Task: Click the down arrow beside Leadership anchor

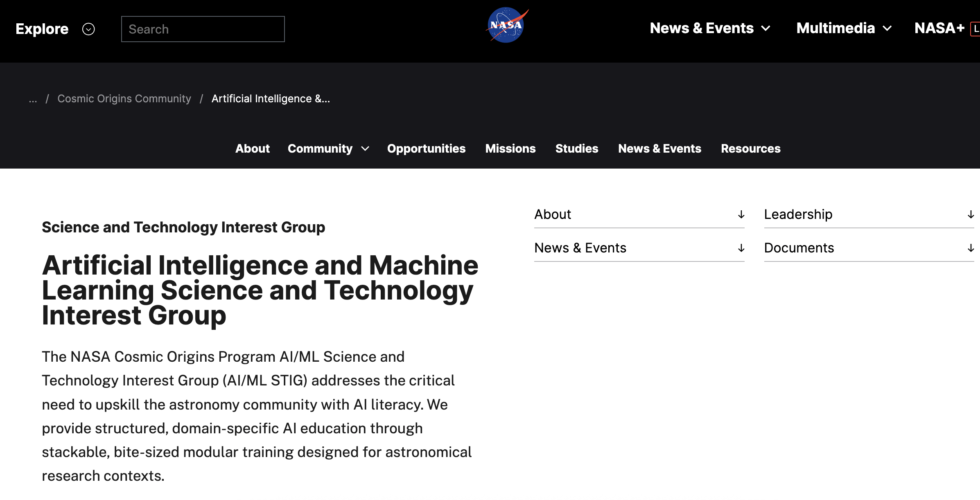Action: [x=970, y=214]
